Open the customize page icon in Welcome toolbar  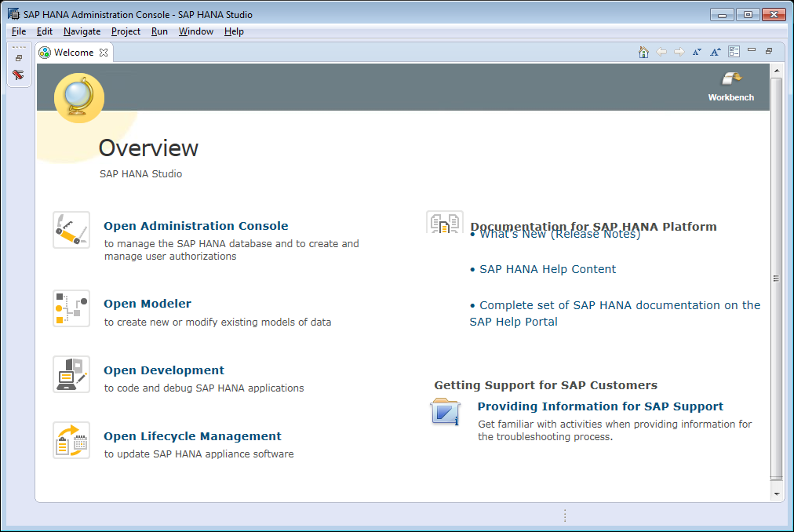point(734,52)
